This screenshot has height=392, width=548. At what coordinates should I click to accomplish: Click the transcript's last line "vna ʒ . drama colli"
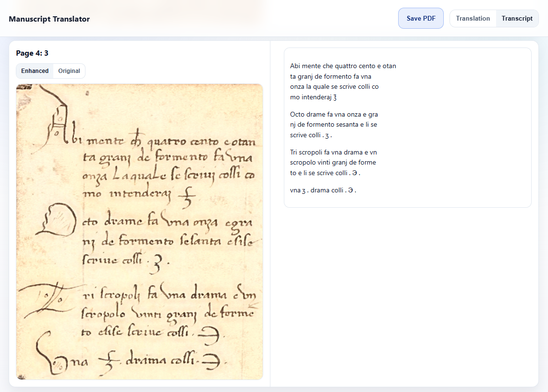pyautogui.click(x=323, y=190)
